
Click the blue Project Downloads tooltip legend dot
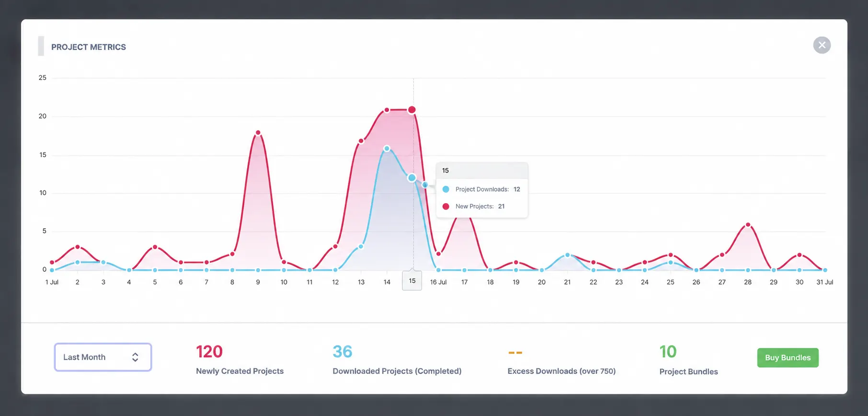(446, 189)
